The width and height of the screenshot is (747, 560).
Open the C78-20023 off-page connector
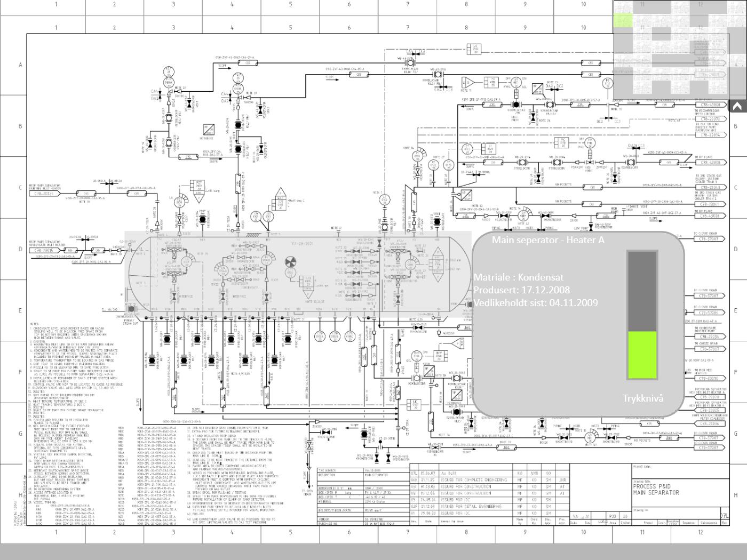coord(45,194)
